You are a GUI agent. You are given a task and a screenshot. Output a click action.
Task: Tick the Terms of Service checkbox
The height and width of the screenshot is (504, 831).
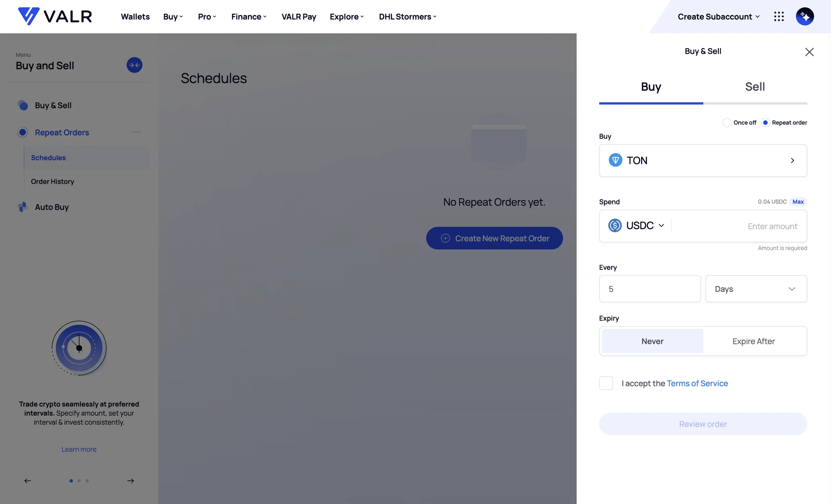click(x=606, y=383)
